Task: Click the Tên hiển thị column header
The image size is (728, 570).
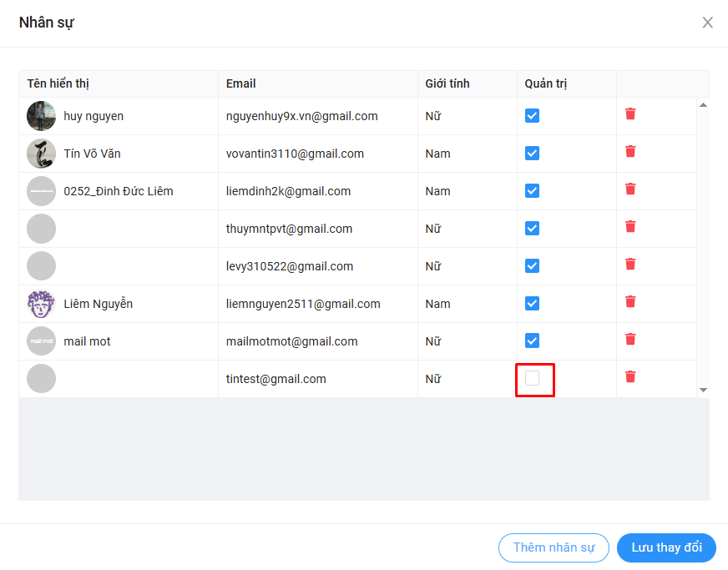Action: 58,83
